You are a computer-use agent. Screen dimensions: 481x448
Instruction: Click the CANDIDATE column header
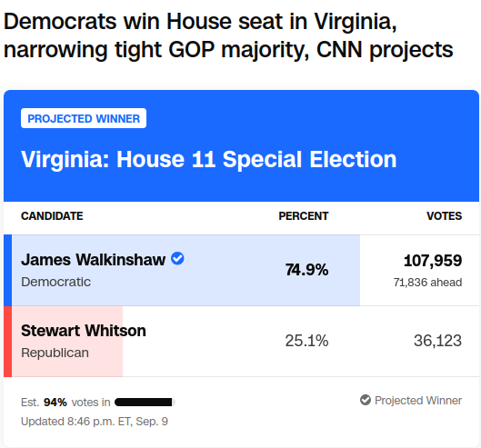pos(52,216)
